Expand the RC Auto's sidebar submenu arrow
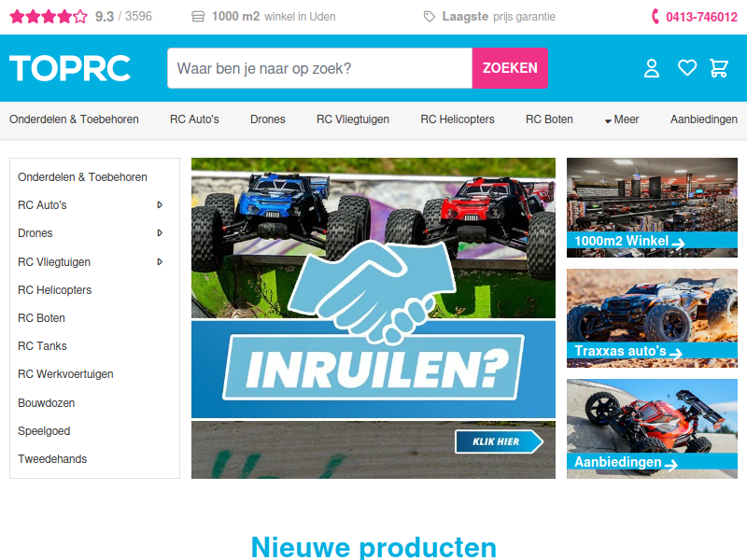 pos(160,204)
